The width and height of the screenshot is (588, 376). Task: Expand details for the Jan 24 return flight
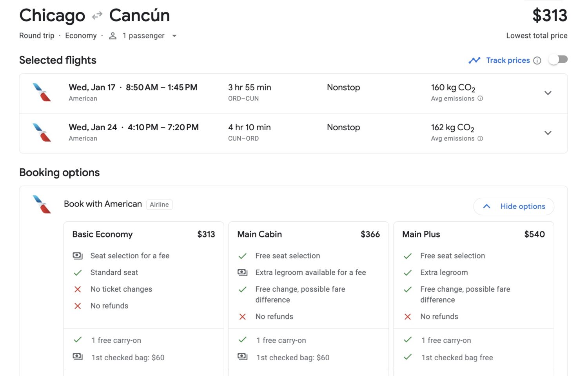(548, 133)
